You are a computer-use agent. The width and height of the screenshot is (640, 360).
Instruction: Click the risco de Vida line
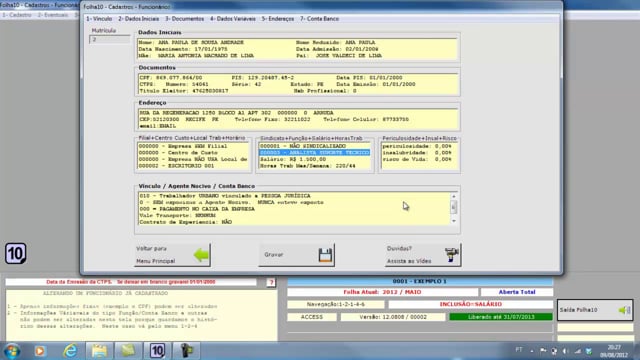coord(417,159)
